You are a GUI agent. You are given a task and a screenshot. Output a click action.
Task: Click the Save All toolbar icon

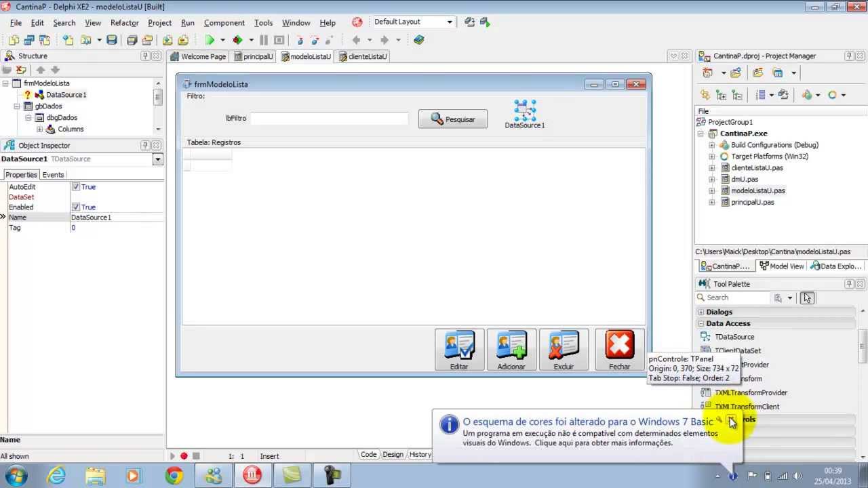132,40
